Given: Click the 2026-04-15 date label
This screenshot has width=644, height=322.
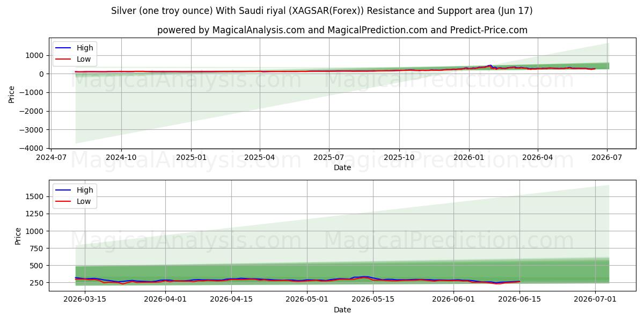Looking at the screenshot, I should point(231,300).
